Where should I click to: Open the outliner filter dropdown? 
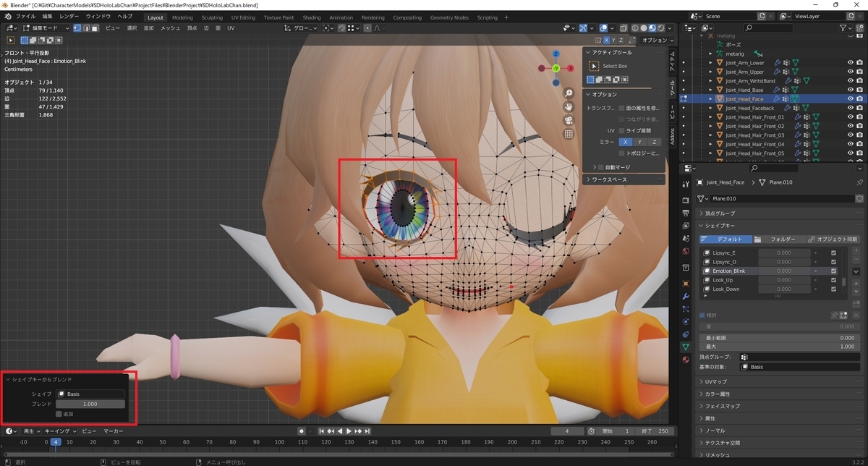(x=844, y=28)
